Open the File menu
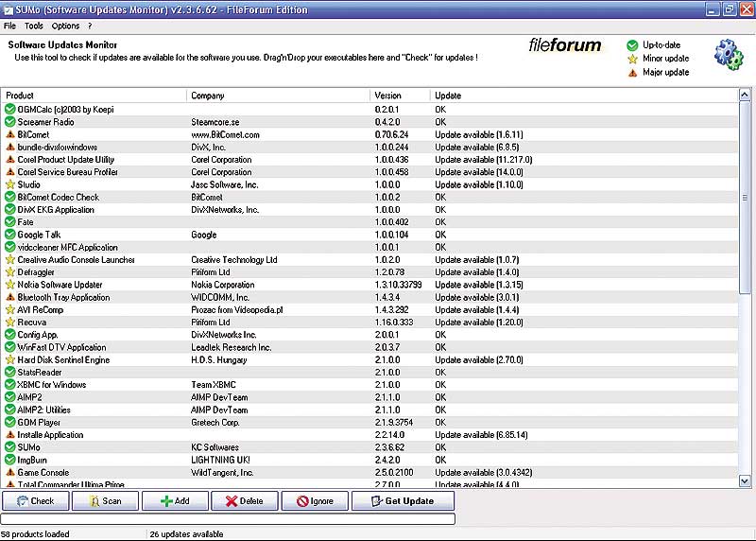 click(x=9, y=26)
